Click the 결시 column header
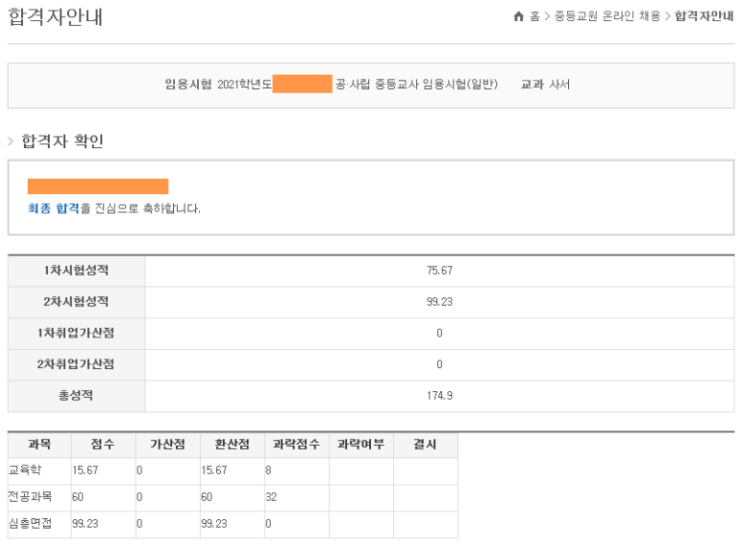 [x=425, y=444]
